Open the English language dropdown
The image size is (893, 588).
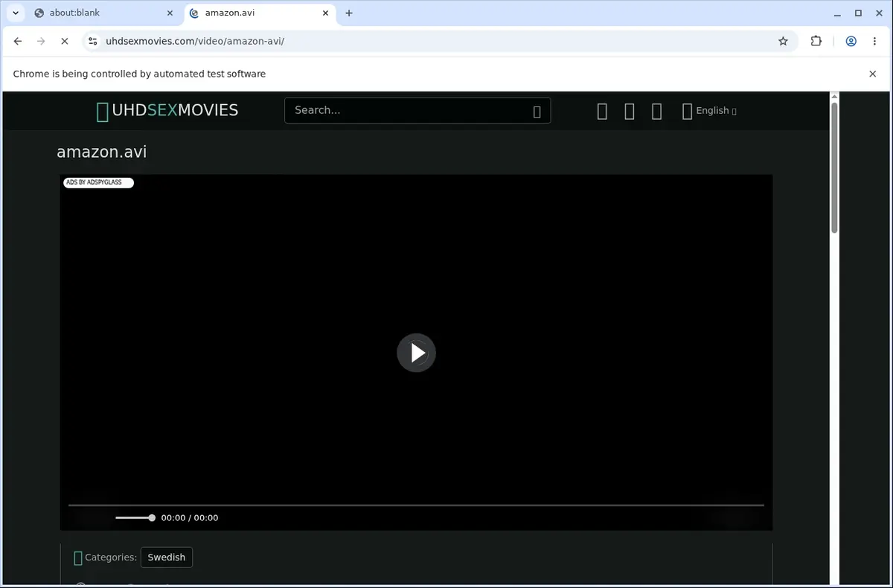[710, 111]
